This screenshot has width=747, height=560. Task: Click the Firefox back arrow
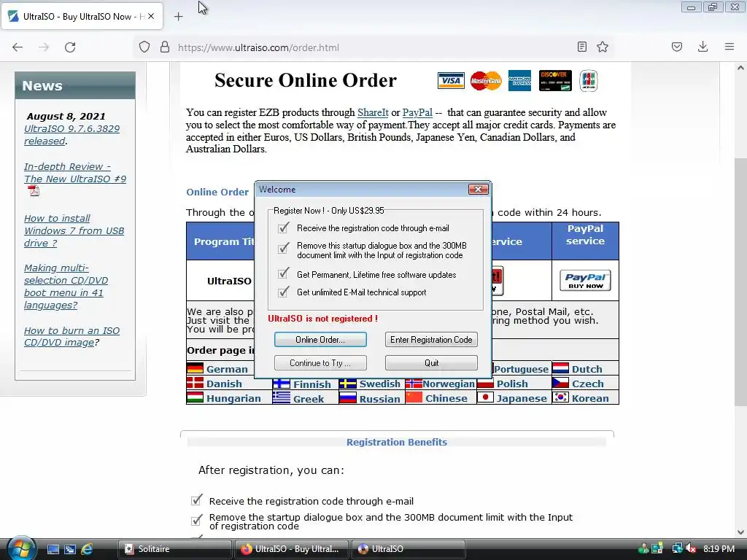coord(18,47)
